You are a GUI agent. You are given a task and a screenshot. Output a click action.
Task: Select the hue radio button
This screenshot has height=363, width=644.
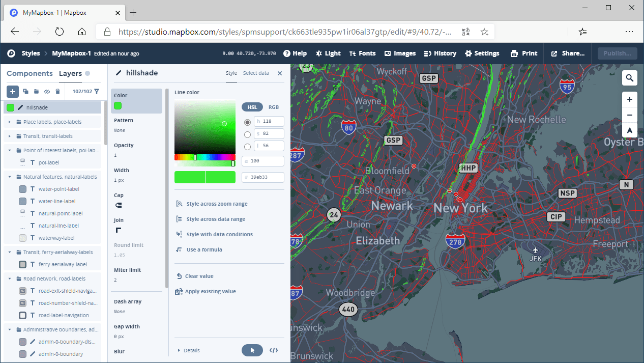(248, 122)
